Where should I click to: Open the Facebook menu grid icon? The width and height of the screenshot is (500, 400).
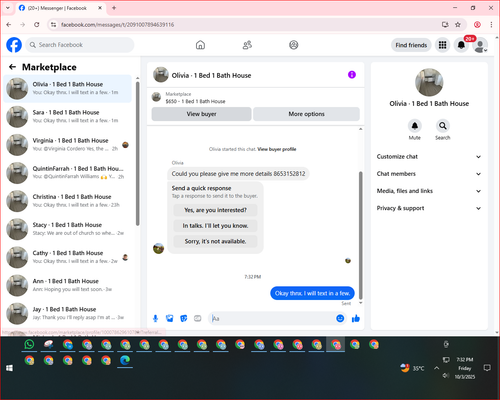pos(442,45)
